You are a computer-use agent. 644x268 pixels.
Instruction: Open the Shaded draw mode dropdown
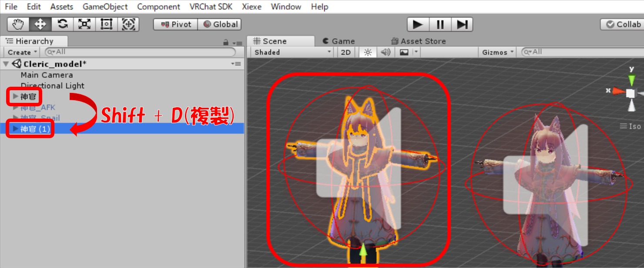[293, 52]
